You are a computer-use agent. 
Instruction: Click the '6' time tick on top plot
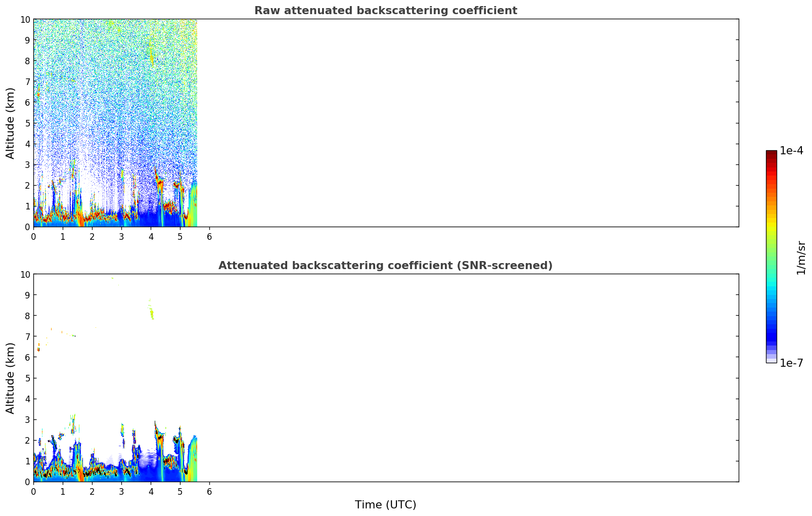tap(209, 236)
